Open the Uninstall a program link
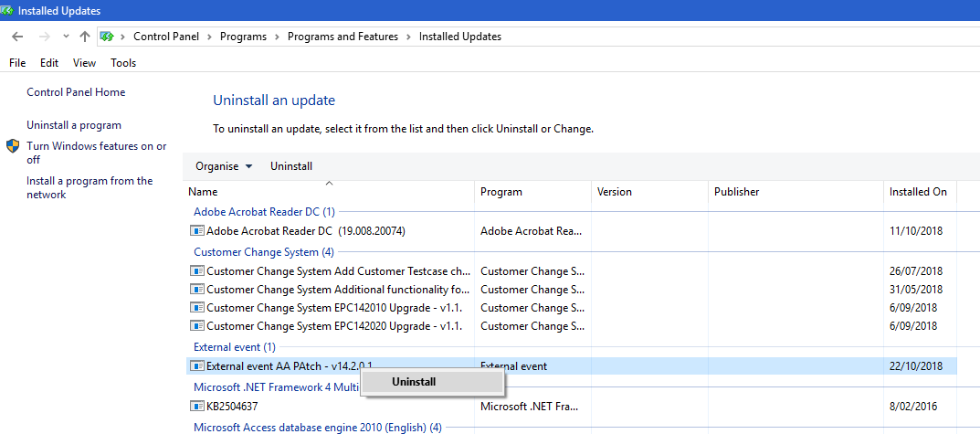 74,125
